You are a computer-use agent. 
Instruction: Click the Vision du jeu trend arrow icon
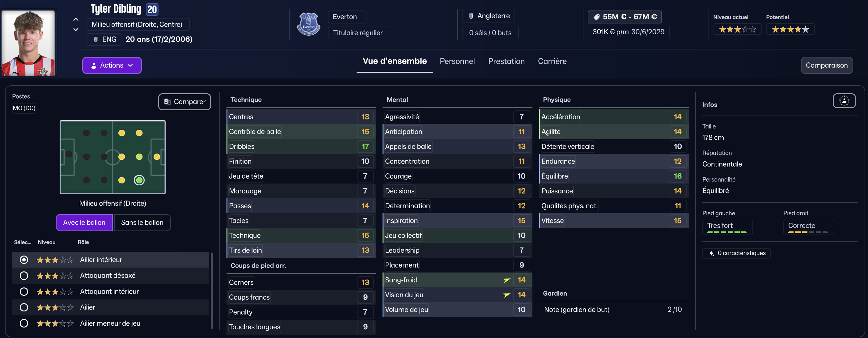click(506, 295)
